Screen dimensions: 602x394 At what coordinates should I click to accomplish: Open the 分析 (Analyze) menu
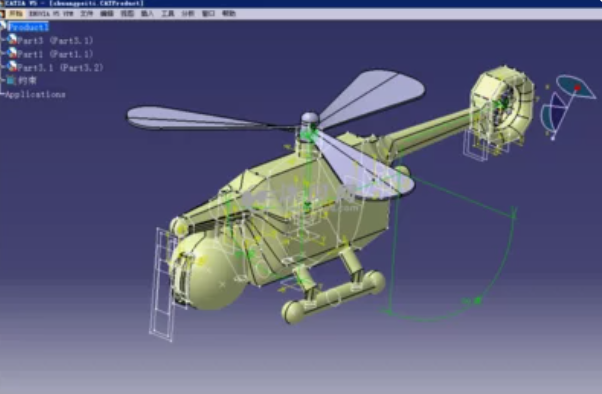[188, 13]
